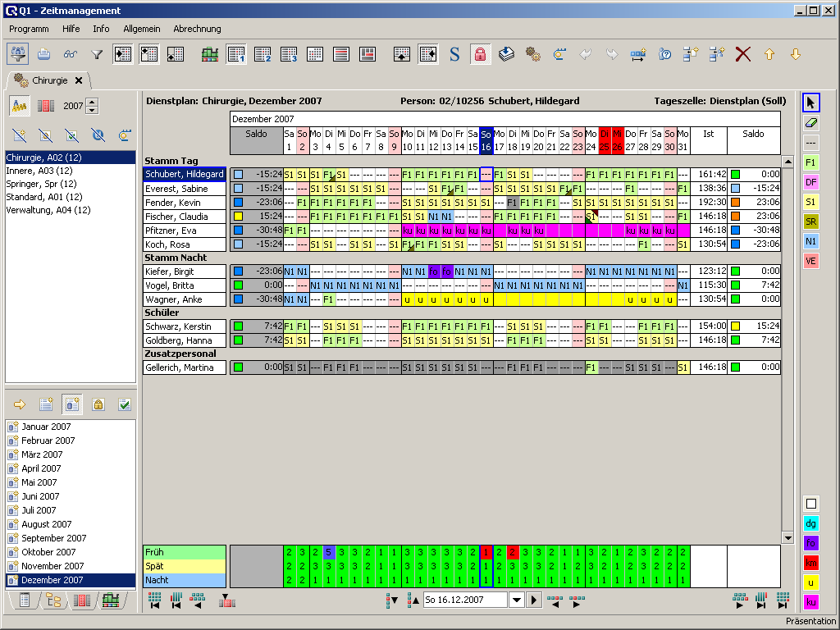Click the blue S icon in the toolbar

(454, 54)
